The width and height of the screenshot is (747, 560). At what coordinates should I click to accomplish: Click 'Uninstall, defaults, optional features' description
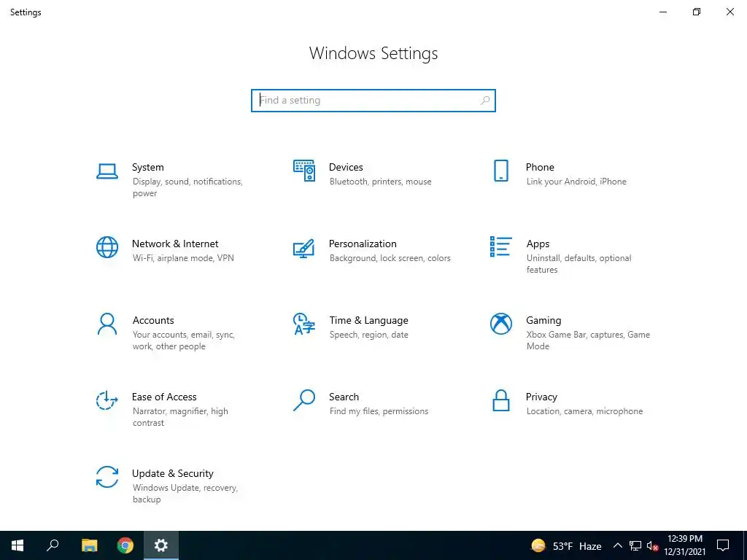pos(578,264)
